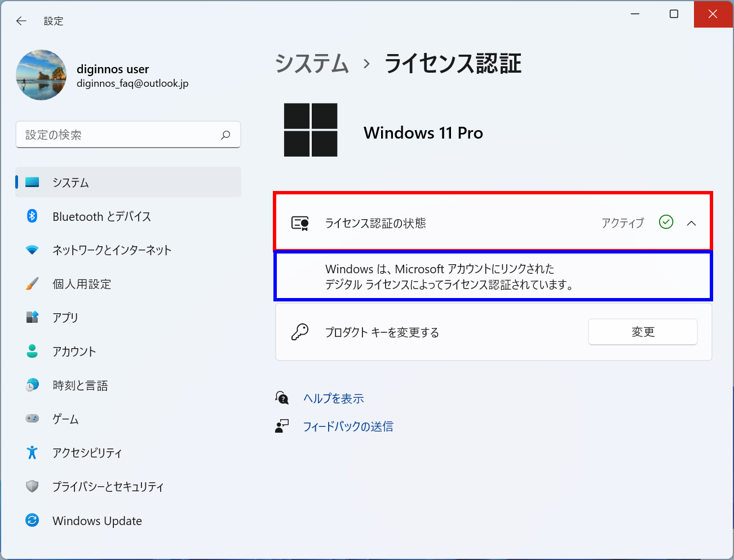
Task: Click the network Wi-Fi icon in sidebar
Action: [x=32, y=250]
